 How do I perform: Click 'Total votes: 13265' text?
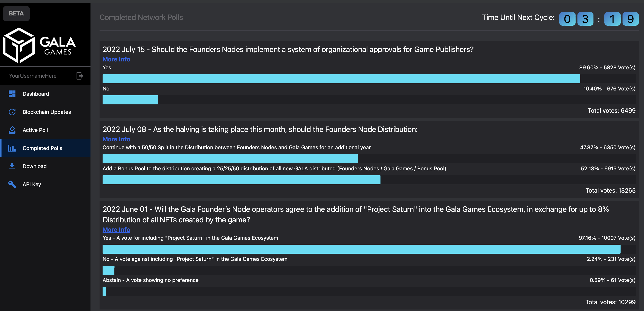610,191
